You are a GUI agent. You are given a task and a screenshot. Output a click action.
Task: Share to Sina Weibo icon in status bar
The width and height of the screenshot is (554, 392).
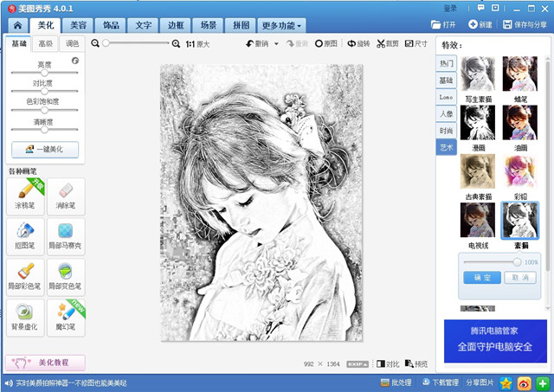pos(524,382)
